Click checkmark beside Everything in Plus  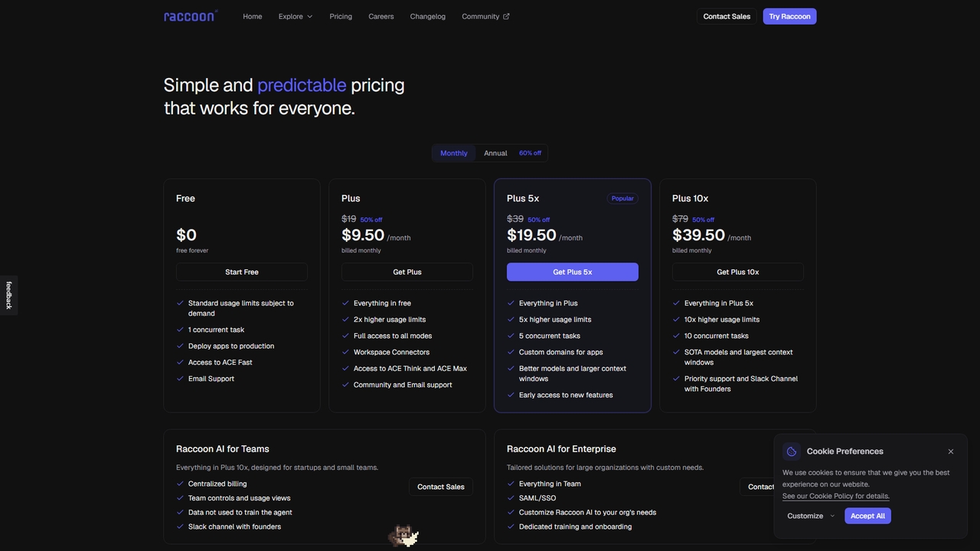click(511, 303)
